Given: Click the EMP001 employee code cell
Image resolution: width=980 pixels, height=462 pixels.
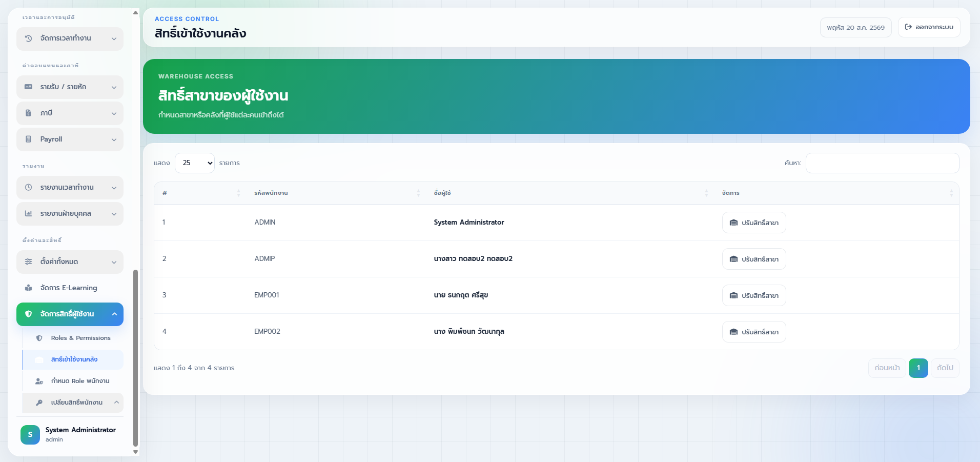Looking at the screenshot, I should click(x=267, y=295).
